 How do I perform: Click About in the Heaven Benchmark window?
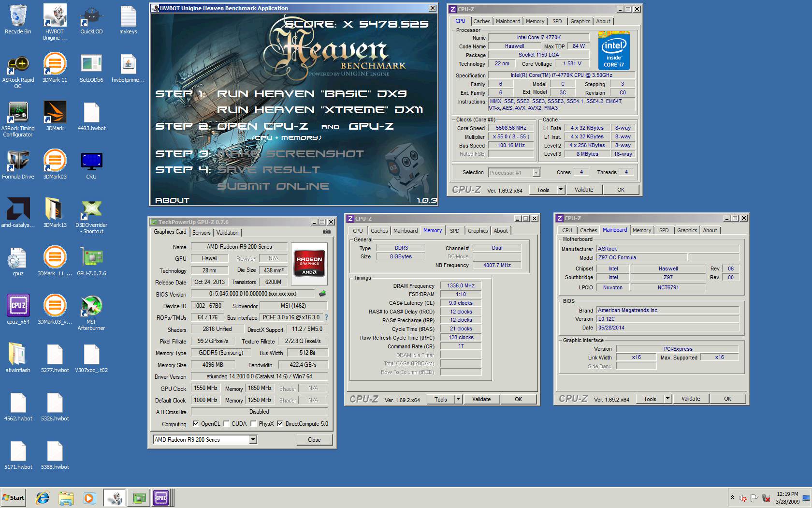coord(172,200)
